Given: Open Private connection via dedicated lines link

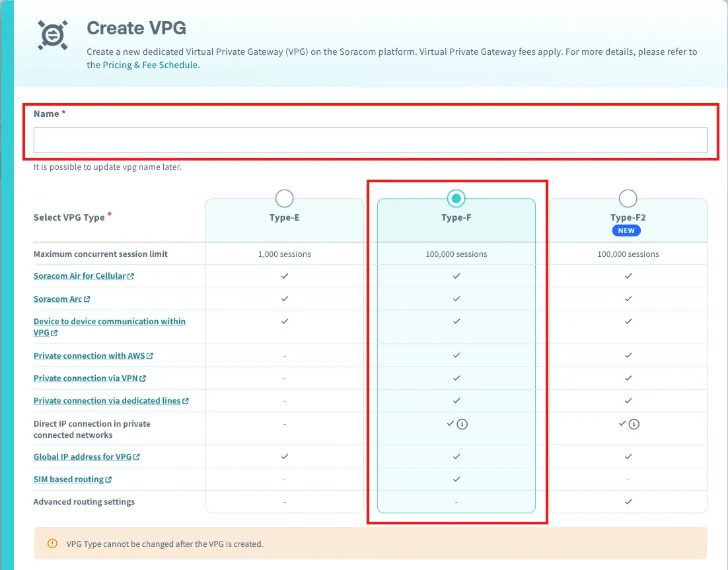Looking at the screenshot, I should click(111, 400).
